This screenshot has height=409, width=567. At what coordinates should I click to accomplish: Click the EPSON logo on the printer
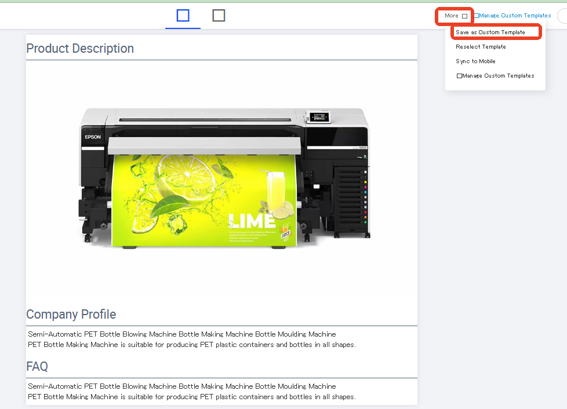(x=93, y=137)
